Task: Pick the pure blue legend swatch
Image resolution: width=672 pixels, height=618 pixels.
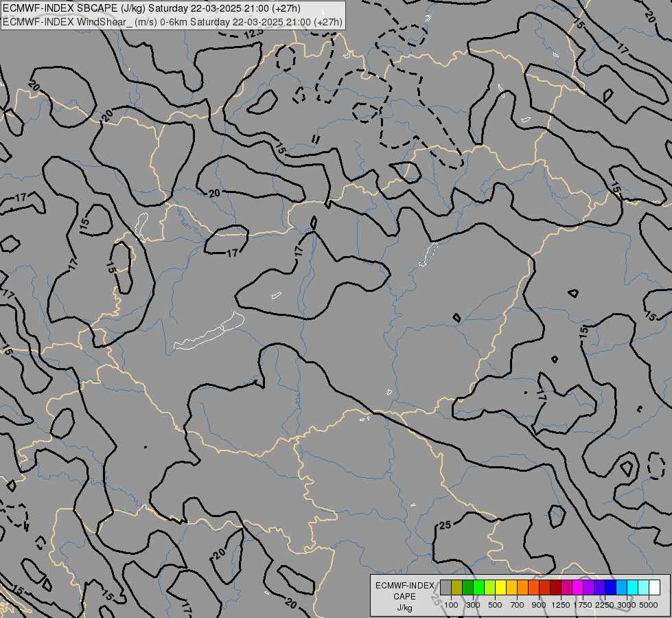Action: pyautogui.click(x=610, y=588)
